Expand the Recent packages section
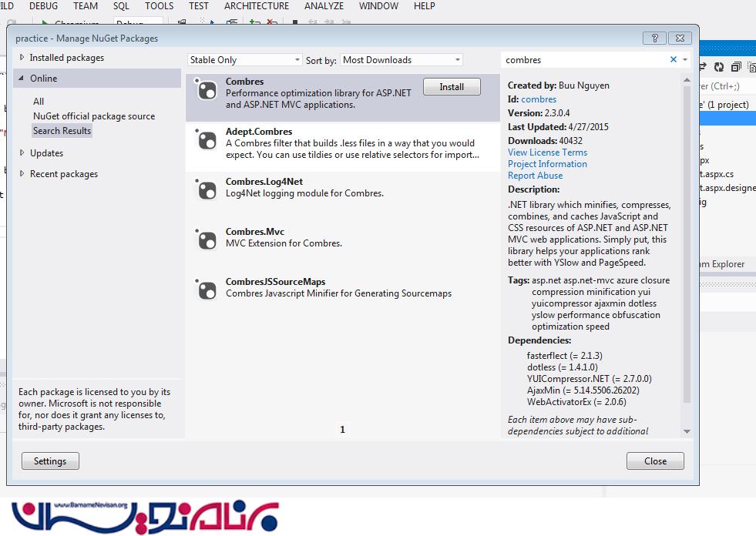Viewport: 756px width, 536px height. (22, 174)
